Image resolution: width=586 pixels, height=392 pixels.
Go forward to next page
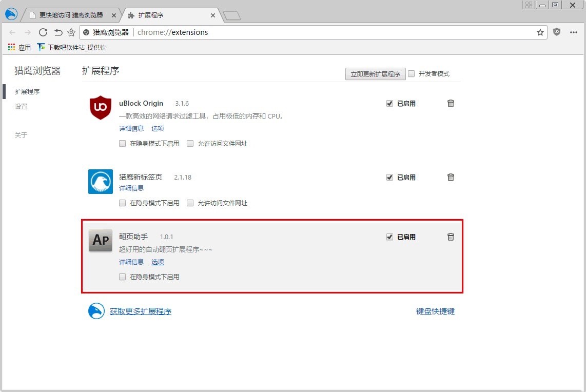tap(28, 32)
